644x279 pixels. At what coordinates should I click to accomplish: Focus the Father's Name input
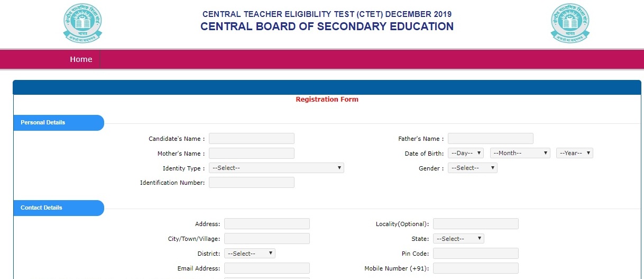pyautogui.click(x=491, y=139)
